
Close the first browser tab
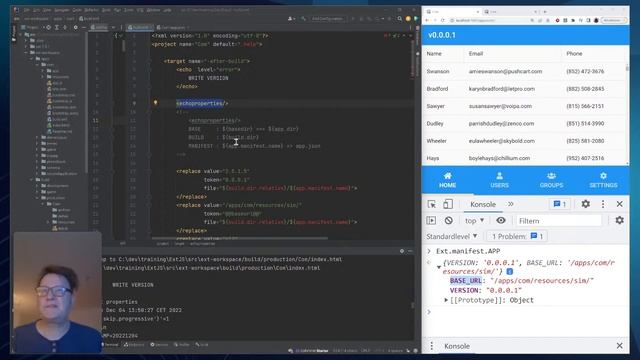478,11
